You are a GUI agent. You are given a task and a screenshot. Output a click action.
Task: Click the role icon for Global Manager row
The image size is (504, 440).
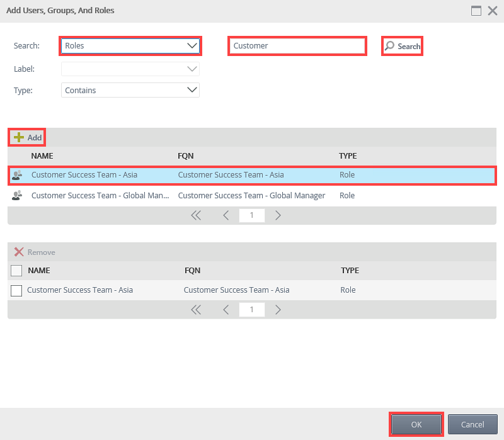[17, 196]
